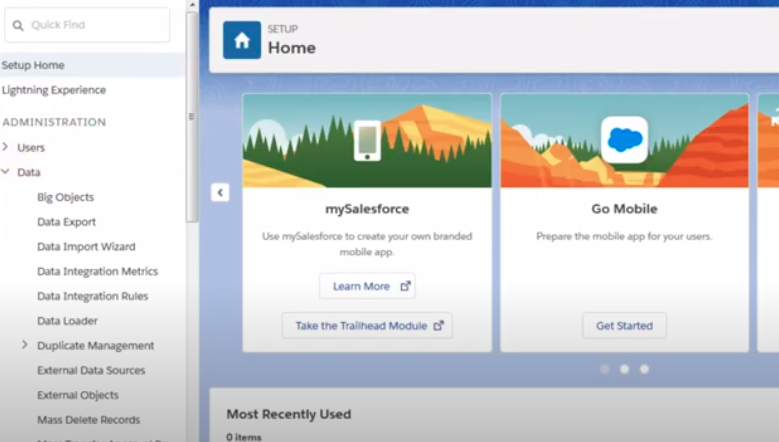Select the second carousel page dot
Viewport: 779px width, 442px height.
(624, 369)
